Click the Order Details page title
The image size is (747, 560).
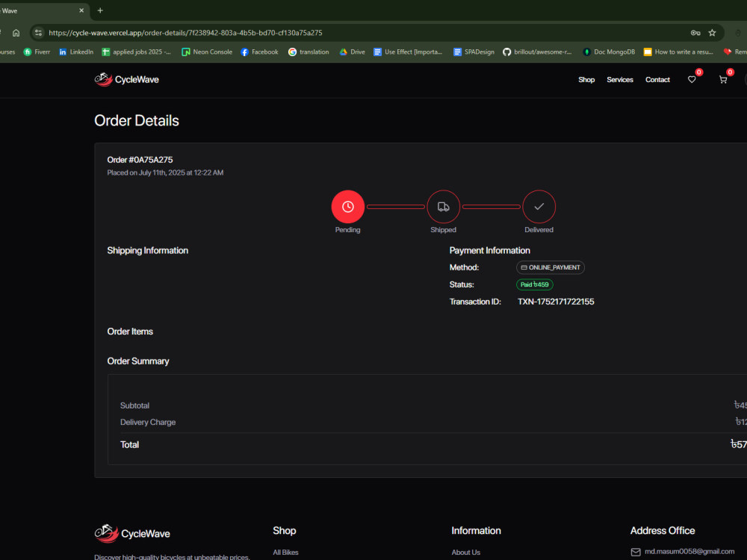[x=137, y=120]
